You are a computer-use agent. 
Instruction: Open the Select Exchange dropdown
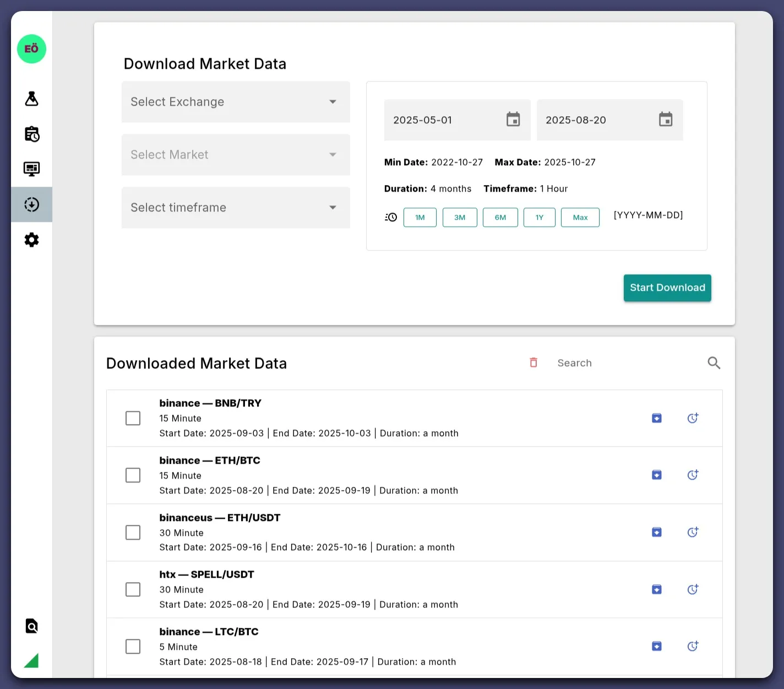pos(235,102)
